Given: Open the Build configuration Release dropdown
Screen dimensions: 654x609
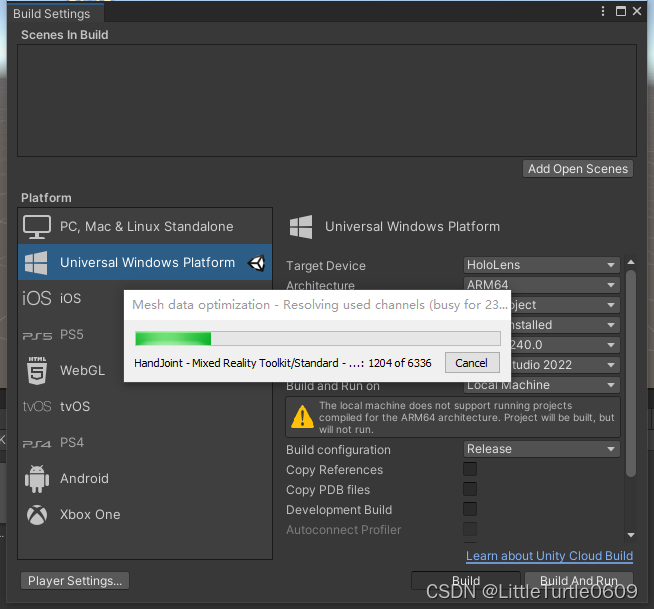Looking at the screenshot, I should pyautogui.click(x=541, y=449).
